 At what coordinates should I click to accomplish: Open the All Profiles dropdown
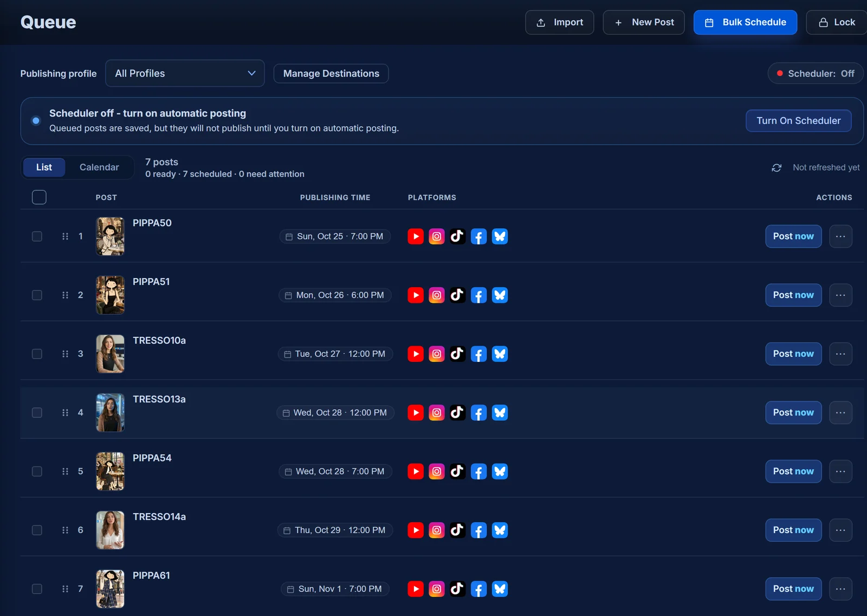point(185,73)
